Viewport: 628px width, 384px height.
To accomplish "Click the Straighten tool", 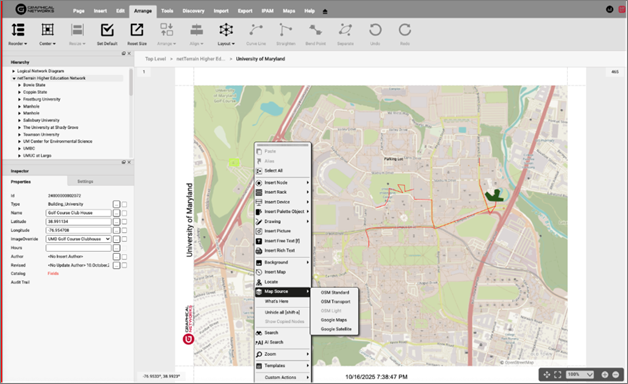I will 286,34.
